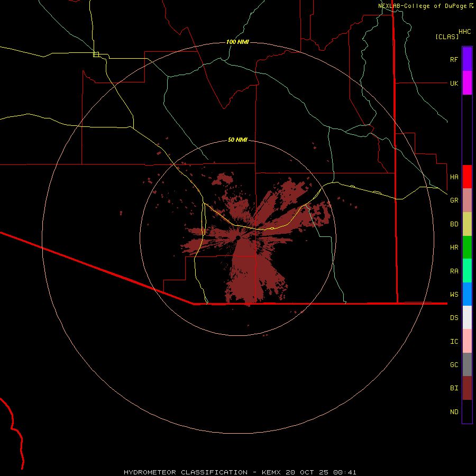The image size is (476, 476).
Task: Click the 50 NMI range ring label
Action: coord(237,140)
